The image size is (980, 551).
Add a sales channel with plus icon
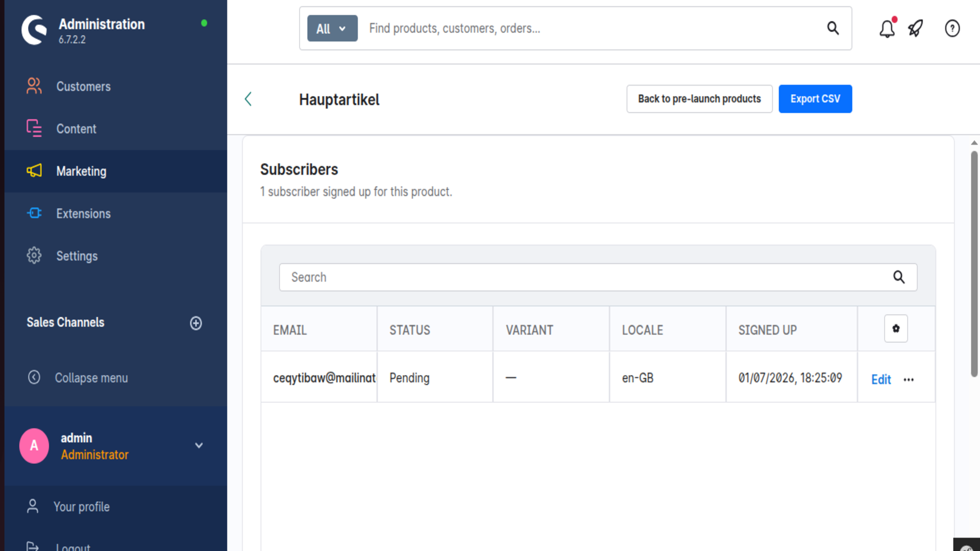tap(196, 323)
